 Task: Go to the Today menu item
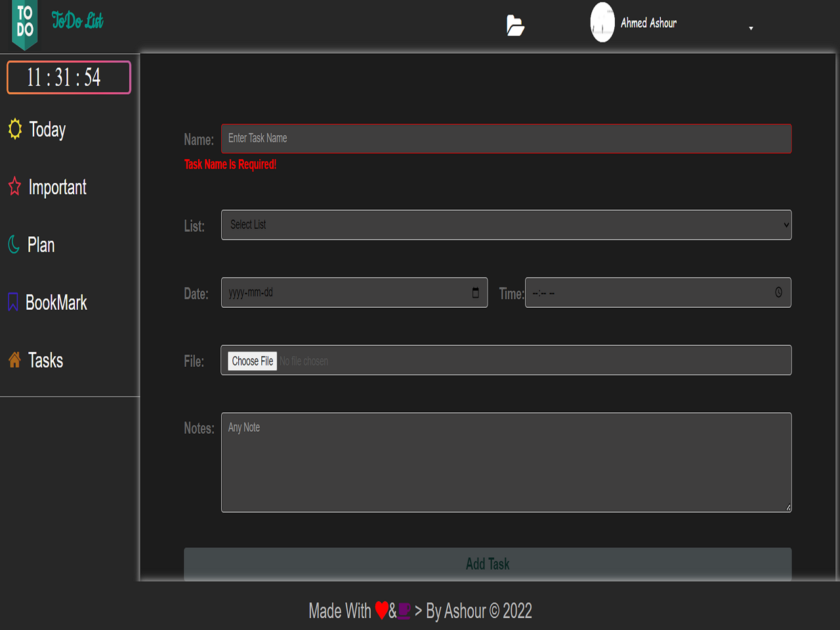point(47,130)
